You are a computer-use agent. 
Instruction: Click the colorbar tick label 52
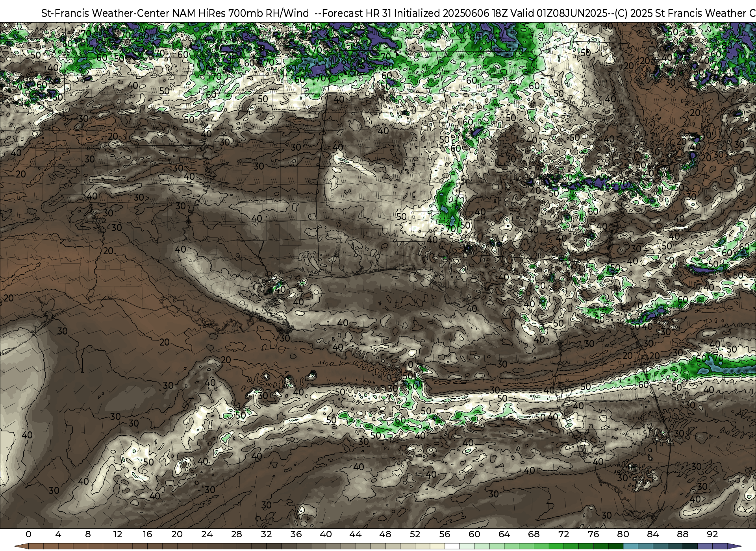[x=415, y=534]
